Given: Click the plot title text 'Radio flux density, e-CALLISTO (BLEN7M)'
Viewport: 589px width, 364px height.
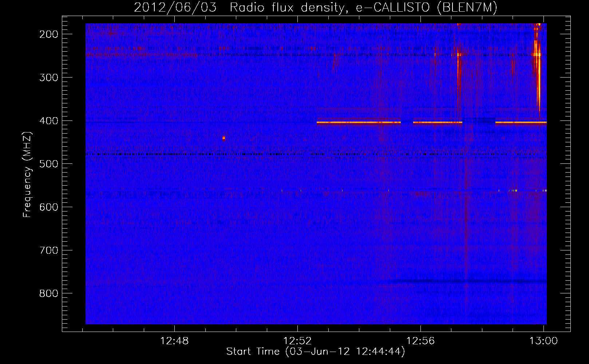Looking at the screenshot, I should click(x=363, y=8).
